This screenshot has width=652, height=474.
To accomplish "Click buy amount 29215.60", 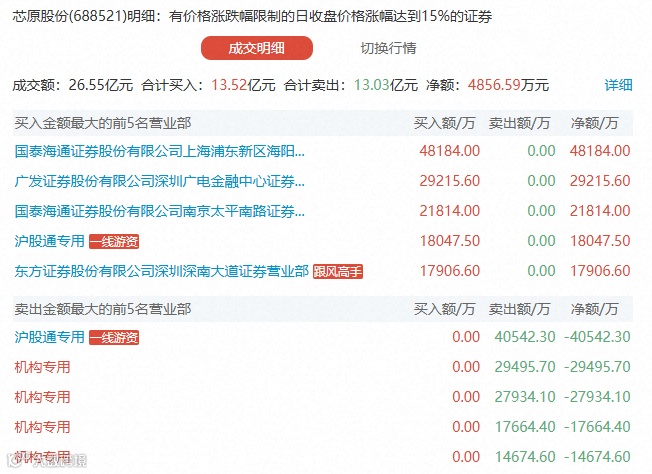I will (449, 181).
